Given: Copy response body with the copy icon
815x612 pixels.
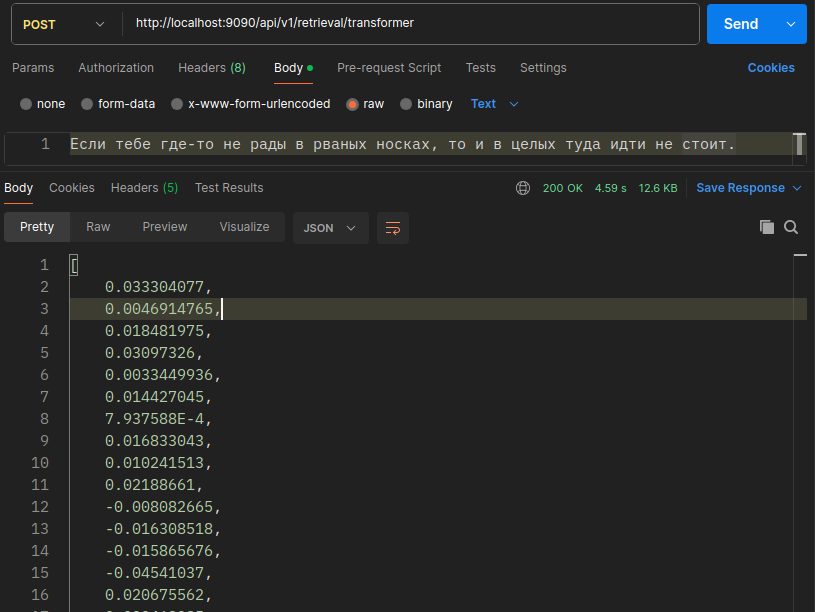Looking at the screenshot, I should click(767, 227).
